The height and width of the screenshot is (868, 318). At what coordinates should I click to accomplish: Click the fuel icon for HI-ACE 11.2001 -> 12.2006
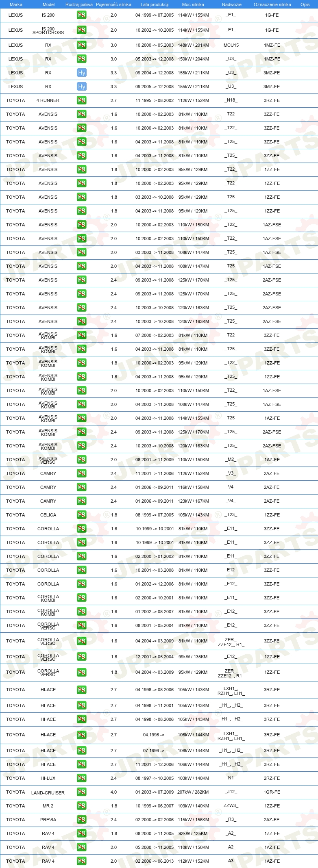coord(82,764)
